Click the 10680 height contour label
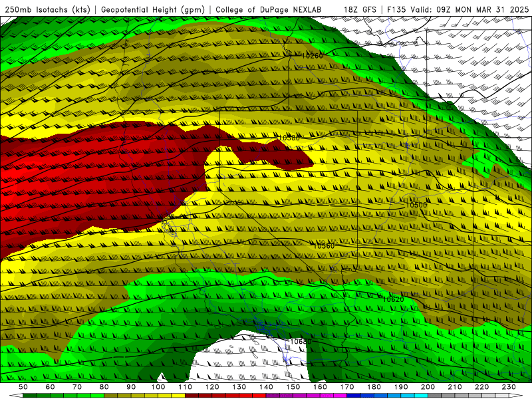Screen dimensions: 532x399 301,341
